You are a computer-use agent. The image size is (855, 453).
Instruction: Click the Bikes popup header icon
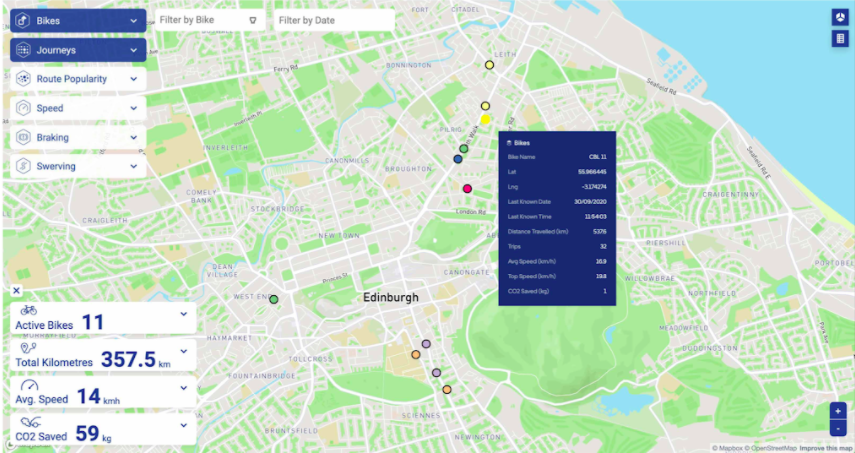pyautogui.click(x=509, y=143)
